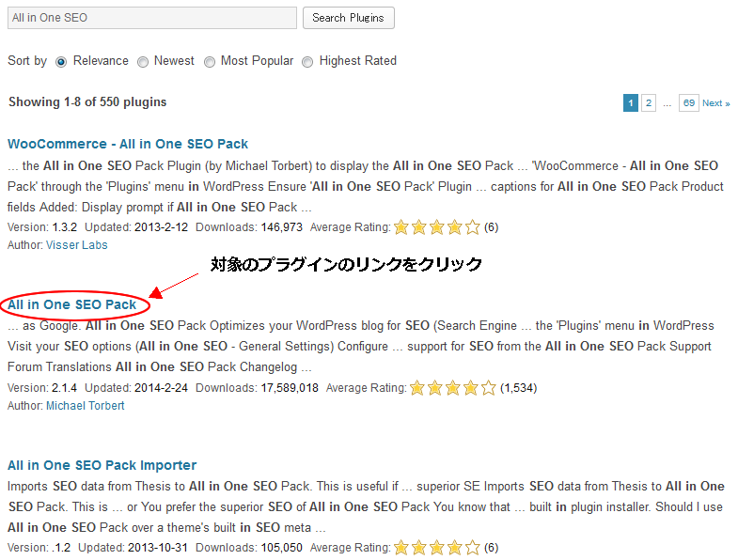The width and height of the screenshot is (738, 560).
Task: Open All in One SEO Pack Importer link
Action: 102,465
